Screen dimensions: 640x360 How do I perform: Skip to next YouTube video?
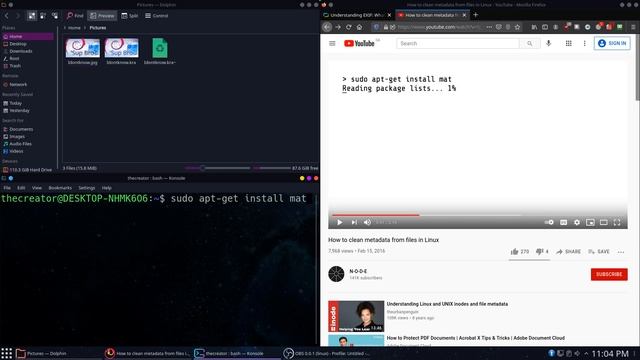pos(354,222)
